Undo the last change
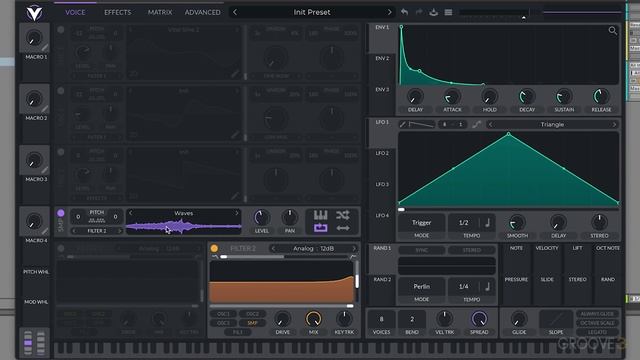 pos(404,12)
